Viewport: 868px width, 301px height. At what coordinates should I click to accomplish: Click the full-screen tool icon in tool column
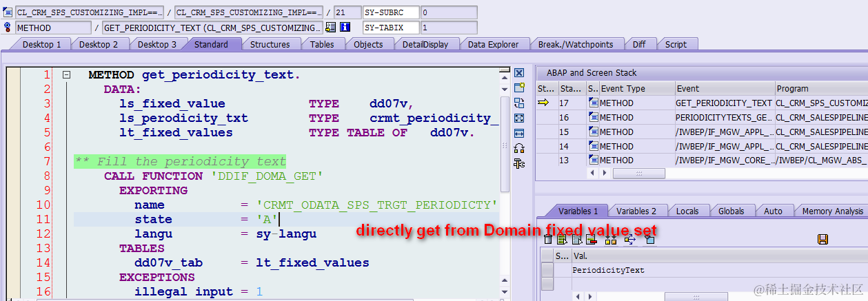[x=520, y=118]
